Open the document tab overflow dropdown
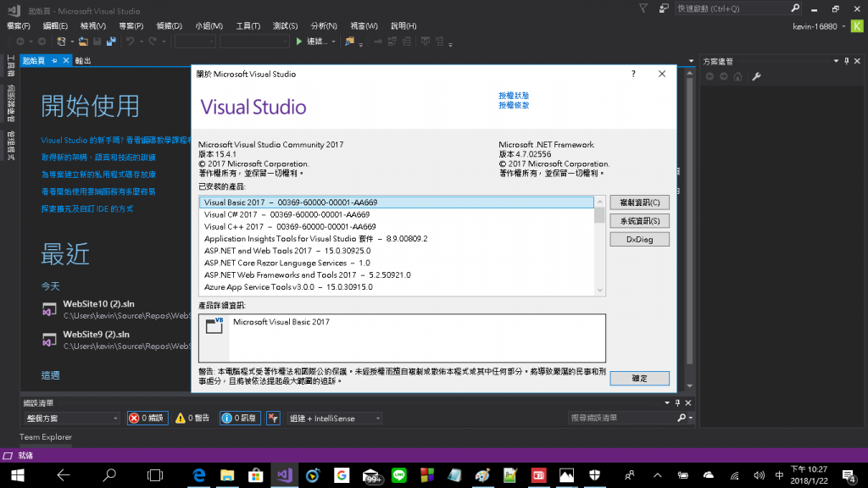This screenshot has height=488, width=868. click(691, 61)
